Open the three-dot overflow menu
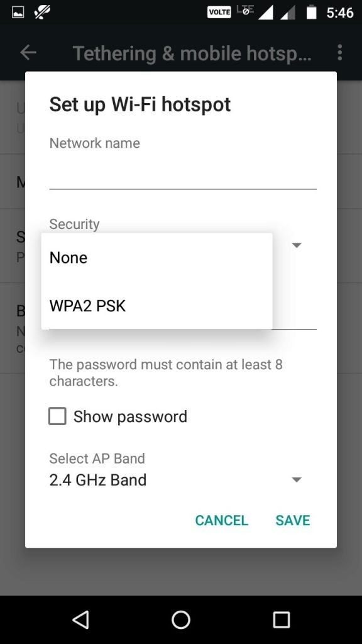The image size is (362, 644). [x=340, y=53]
